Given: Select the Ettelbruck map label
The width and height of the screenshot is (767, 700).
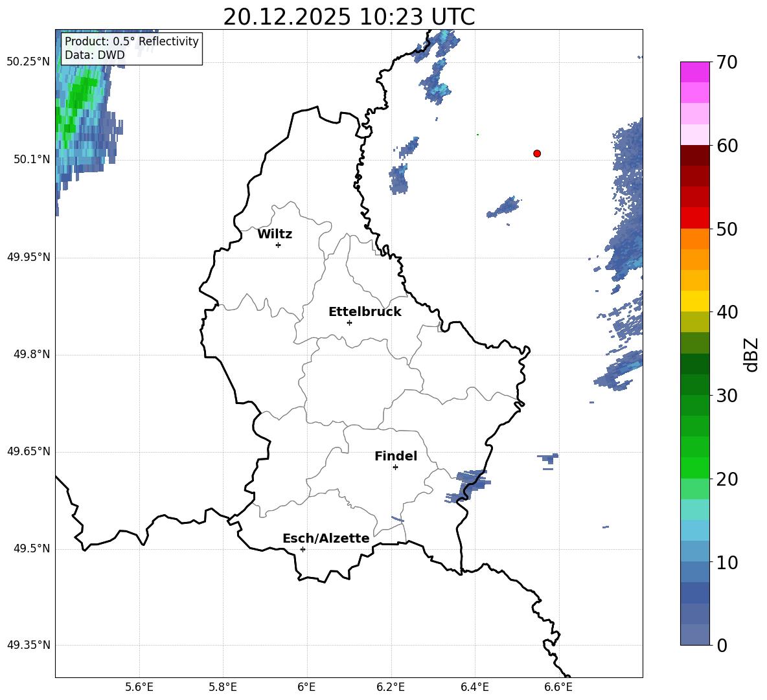Looking at the screenshot, I should (x=365, y=312).
